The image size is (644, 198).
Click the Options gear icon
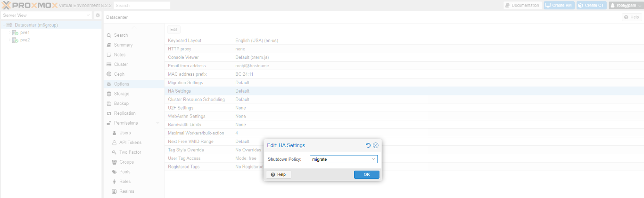[109, 84]
